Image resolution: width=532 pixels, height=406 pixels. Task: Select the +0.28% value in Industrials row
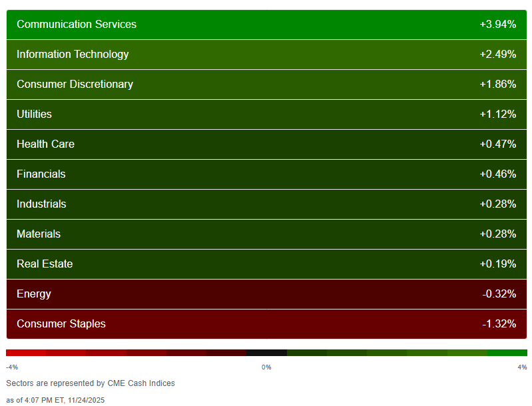coord(498,204)
